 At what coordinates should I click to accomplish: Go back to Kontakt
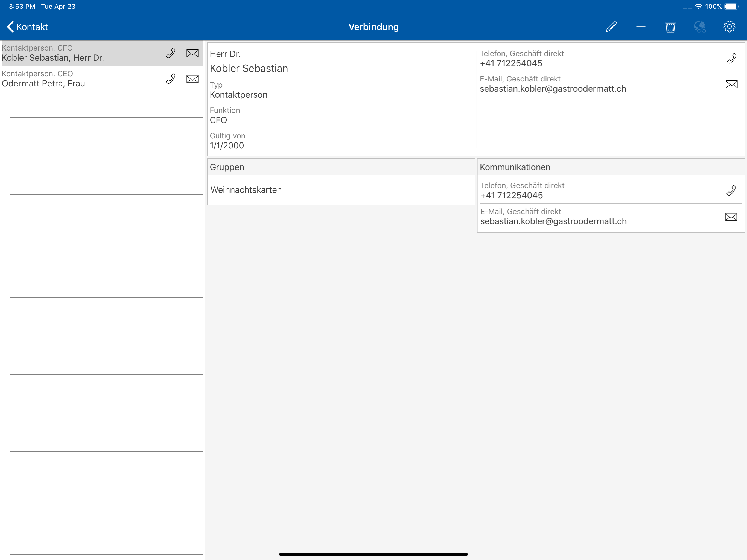coord(27,27)
